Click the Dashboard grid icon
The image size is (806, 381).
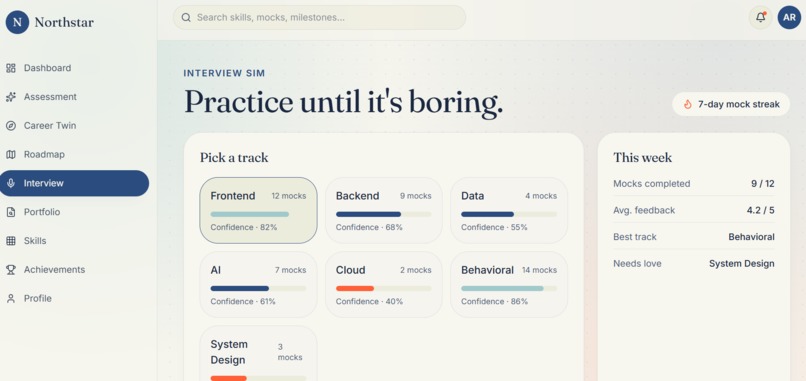(11, 68)
